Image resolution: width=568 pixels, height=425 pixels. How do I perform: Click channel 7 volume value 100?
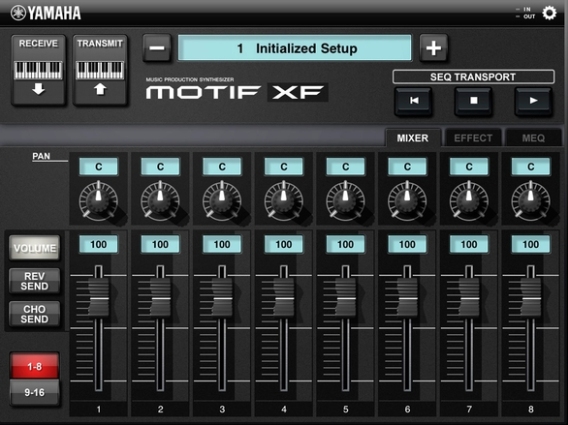(x=469, y=244)
